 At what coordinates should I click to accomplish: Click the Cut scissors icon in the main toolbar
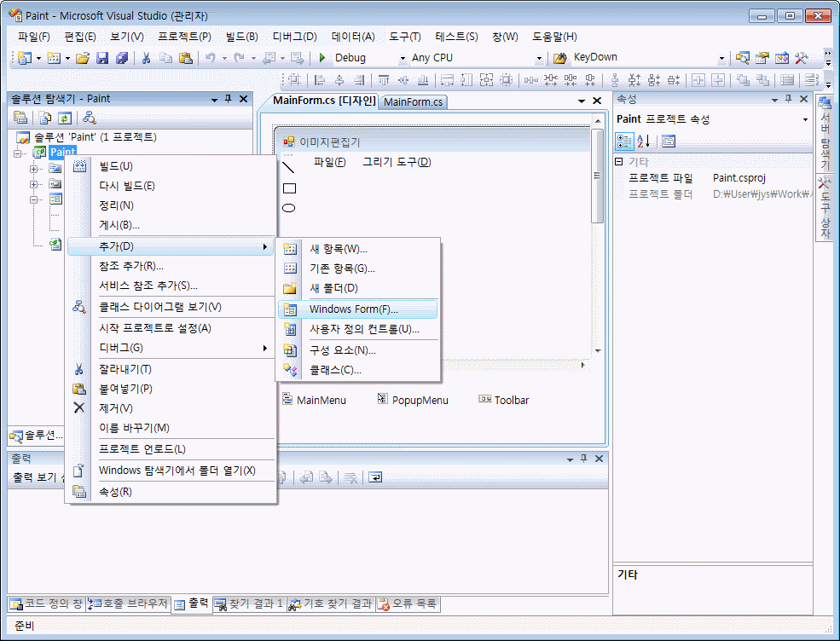tap(146, 58)
